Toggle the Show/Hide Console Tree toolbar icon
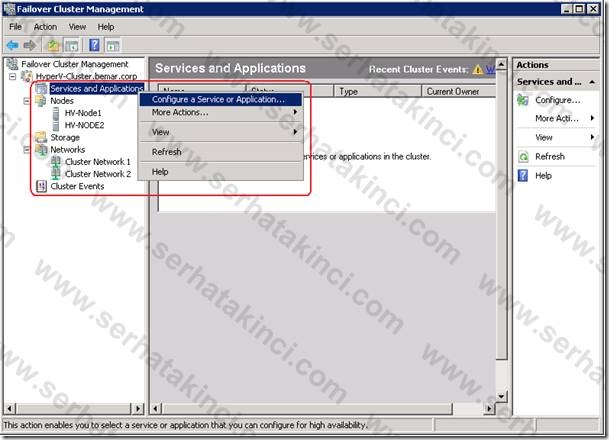The image size is (609, 440). (71, 45)
